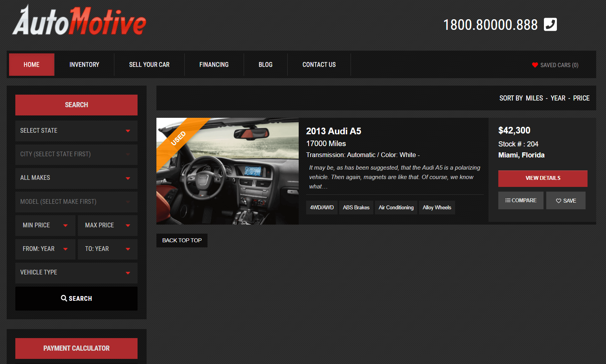Open the From: Year dropdown
Viewport: 606px width, 364px height.
tap(45, 249)
